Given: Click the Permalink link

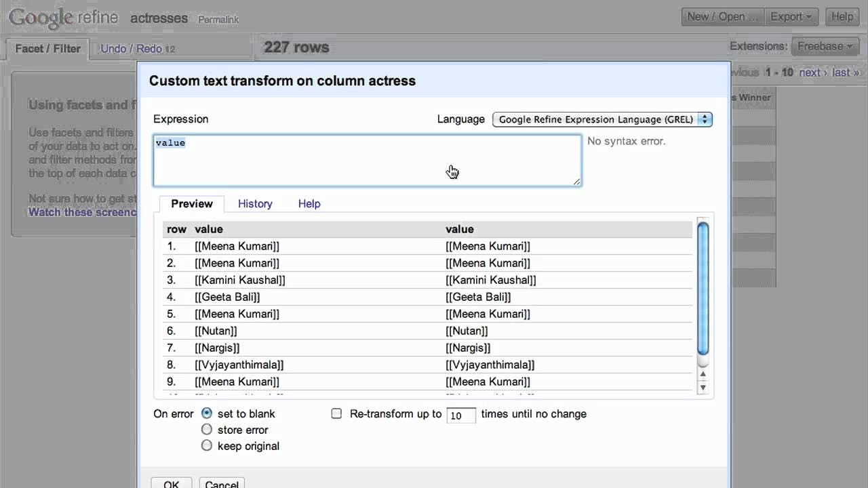Looking at the screenshot, I should [218, 20].
